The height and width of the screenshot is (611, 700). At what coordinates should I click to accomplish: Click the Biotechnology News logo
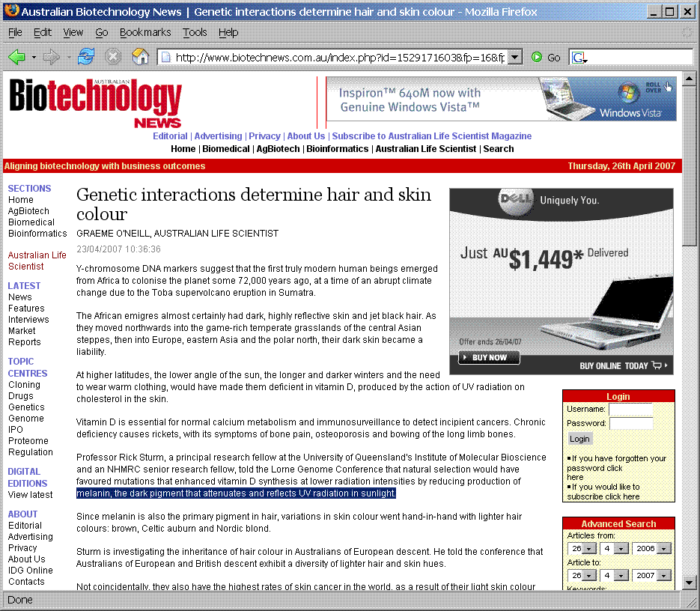96,103
